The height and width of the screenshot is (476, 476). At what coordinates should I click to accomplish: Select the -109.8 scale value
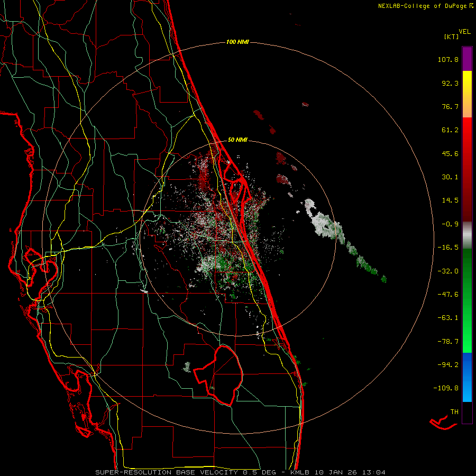click(446, 388)
